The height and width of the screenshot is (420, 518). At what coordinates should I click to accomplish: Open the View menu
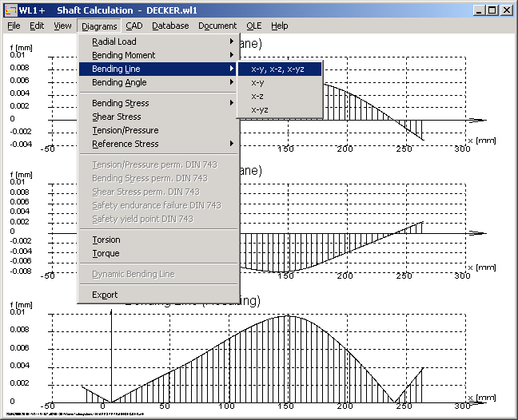[62, 26]
